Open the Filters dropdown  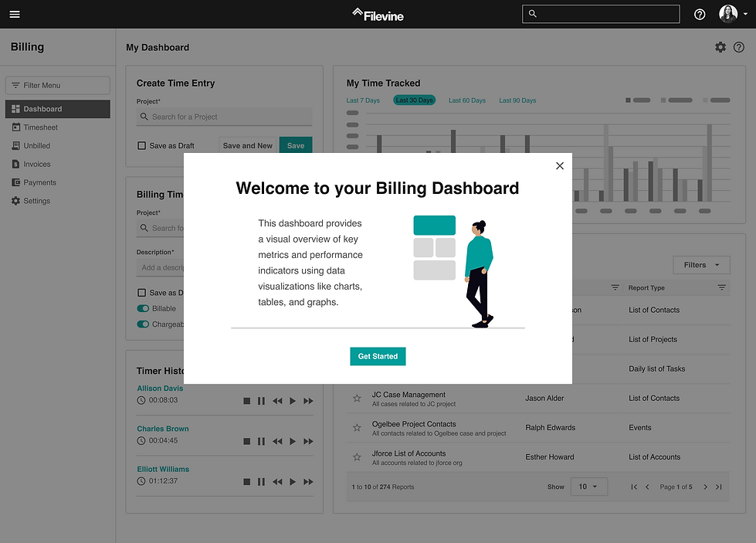[701, 265]
